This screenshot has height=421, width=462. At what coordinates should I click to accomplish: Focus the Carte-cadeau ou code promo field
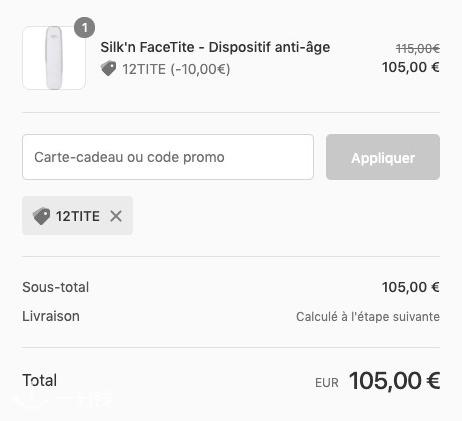click(x=168, y=157)
